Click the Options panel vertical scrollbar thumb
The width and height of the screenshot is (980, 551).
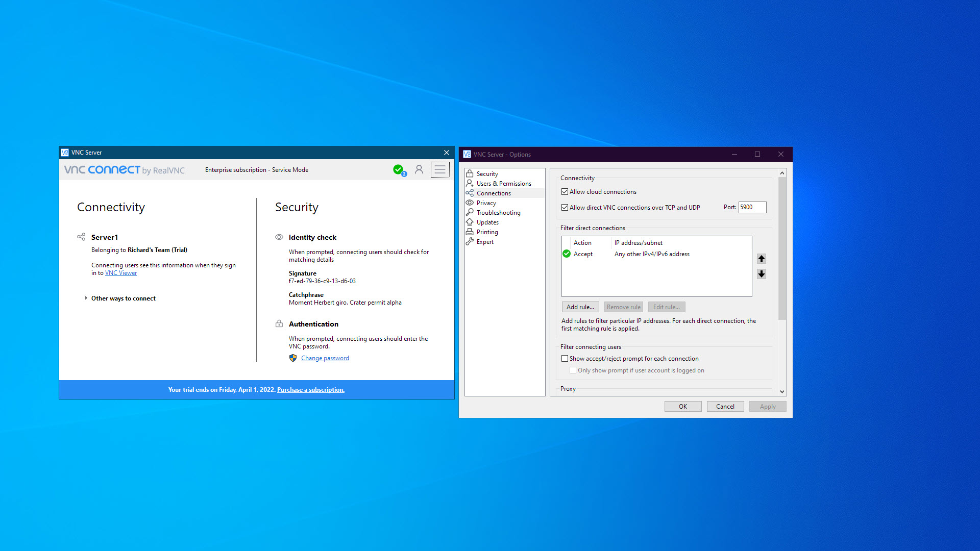[782, 248]
